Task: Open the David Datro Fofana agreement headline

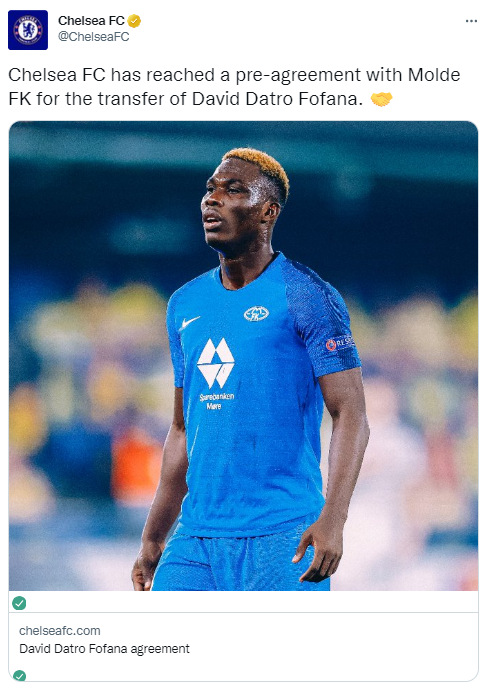Action: click(x=104, y=649)
